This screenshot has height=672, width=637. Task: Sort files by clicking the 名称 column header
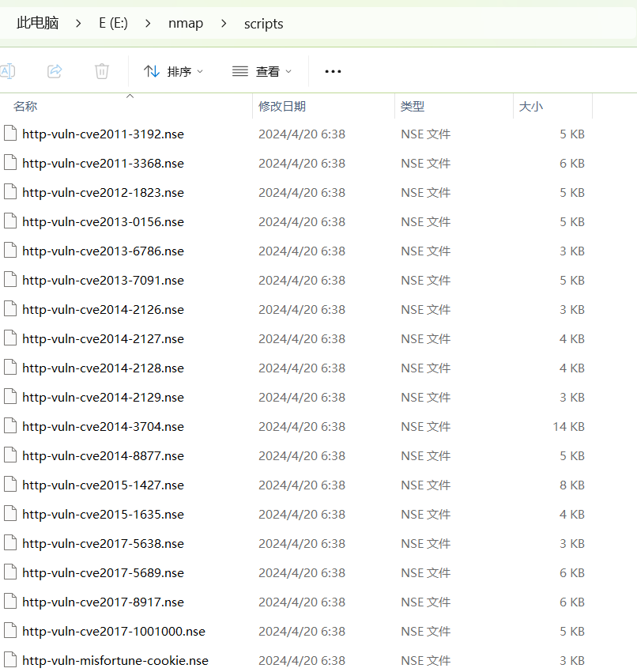point(25,105)
